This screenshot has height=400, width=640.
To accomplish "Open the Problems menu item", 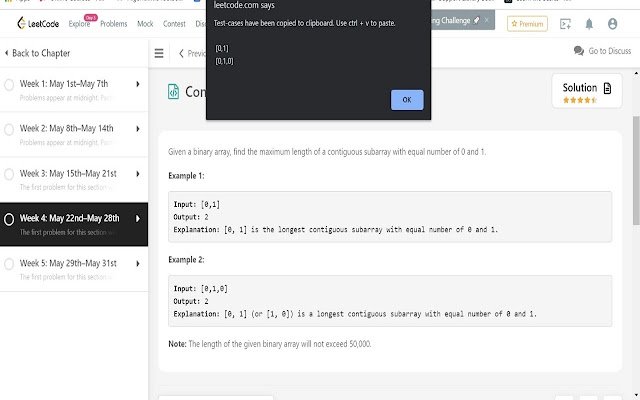I will tap(113, 24).
